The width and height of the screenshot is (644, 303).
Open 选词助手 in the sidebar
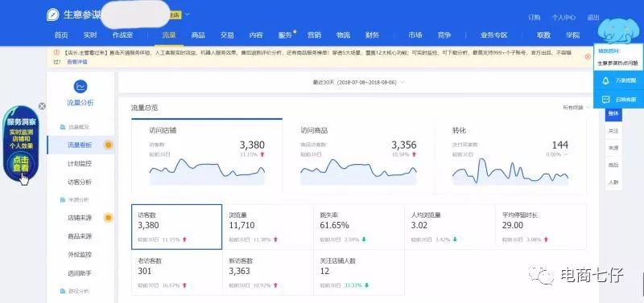point(80,273)
